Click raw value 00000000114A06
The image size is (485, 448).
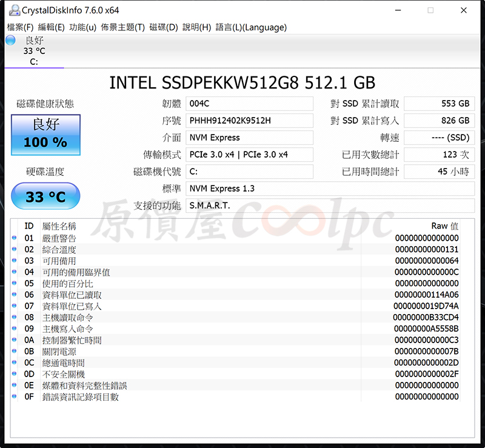[427, 295]
